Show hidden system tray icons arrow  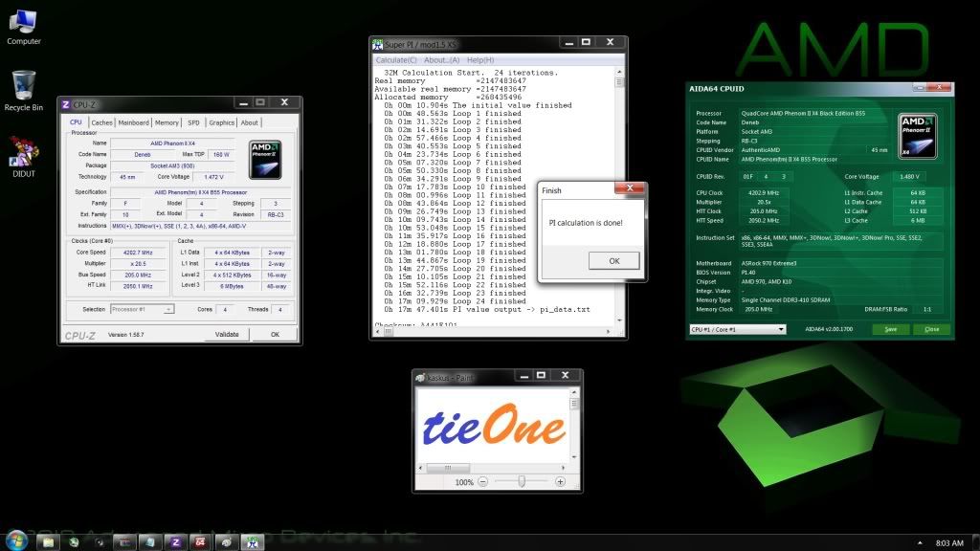[x=920, y=543]
